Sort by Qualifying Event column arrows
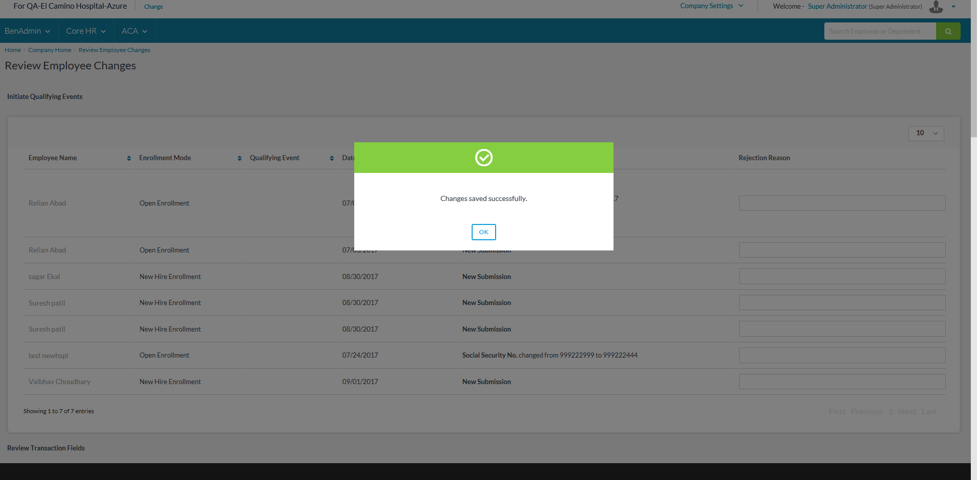Screen dimensions: 980x480 pos(331,158)
